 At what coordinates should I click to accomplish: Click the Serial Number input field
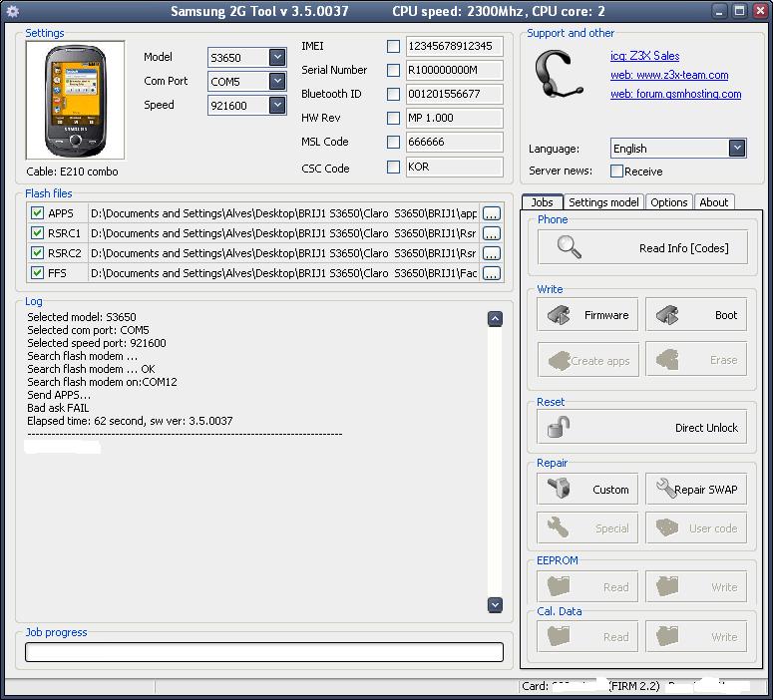coord(454,71)
